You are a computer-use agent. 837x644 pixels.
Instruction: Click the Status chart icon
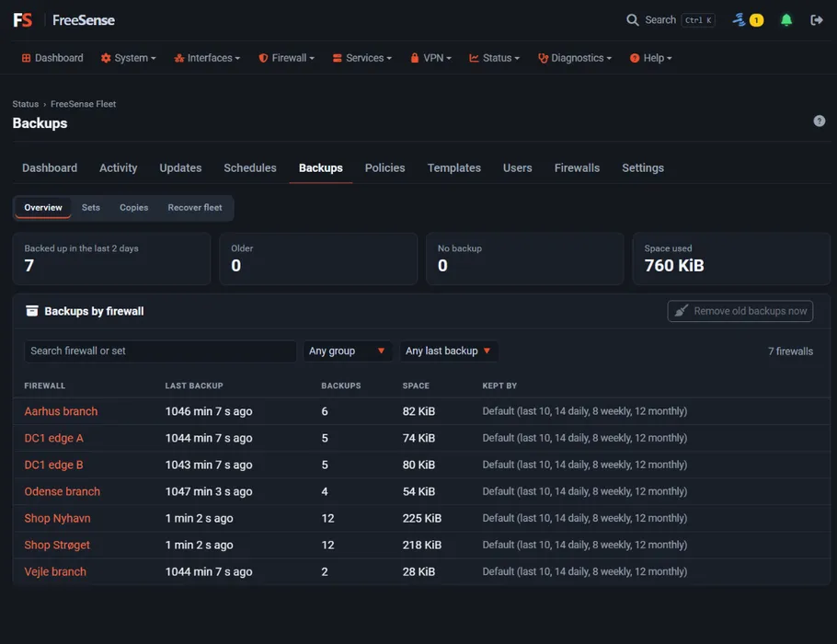coord(474,58)
